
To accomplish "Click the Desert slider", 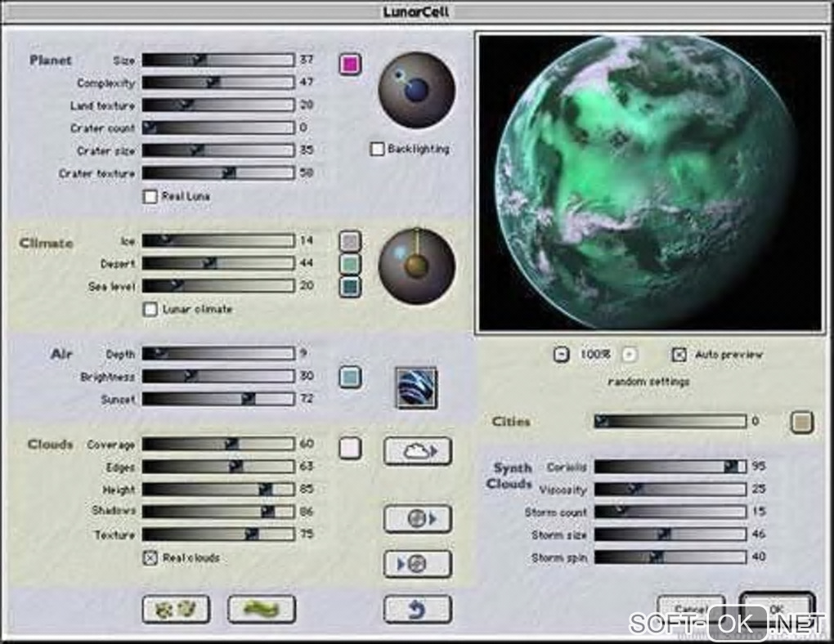I will pyautogui.click(x=218, y=263).
